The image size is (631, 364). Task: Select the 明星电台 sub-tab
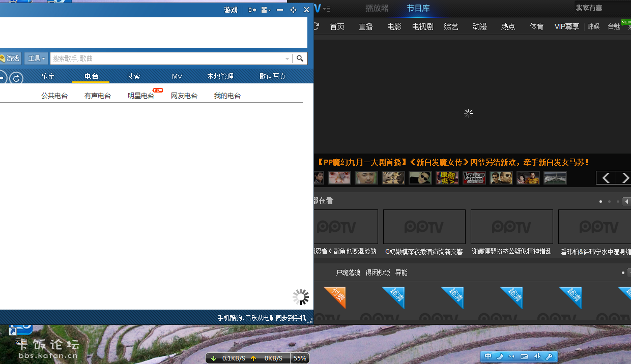pyautogui.click(x=141, y=96)
